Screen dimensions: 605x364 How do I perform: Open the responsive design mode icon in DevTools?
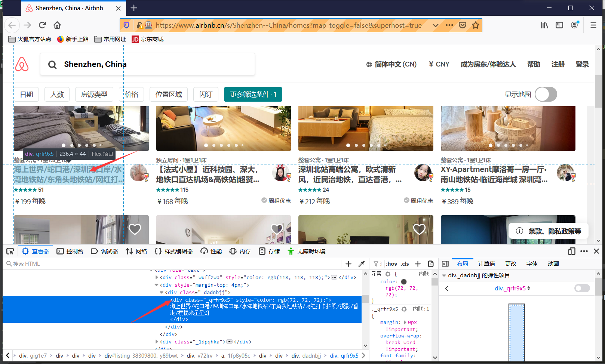(572, 251)
